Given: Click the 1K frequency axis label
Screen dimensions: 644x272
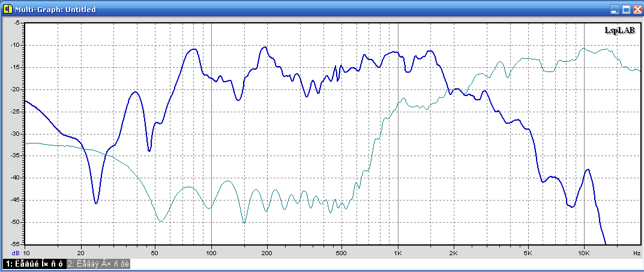Looking at the screenshot, I should click(x=398, y=253).
